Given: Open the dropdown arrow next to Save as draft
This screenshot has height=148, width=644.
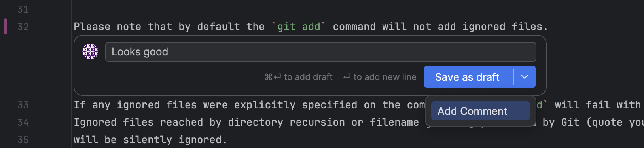Looking at the screenshot, I should click(x=525, y=77).
